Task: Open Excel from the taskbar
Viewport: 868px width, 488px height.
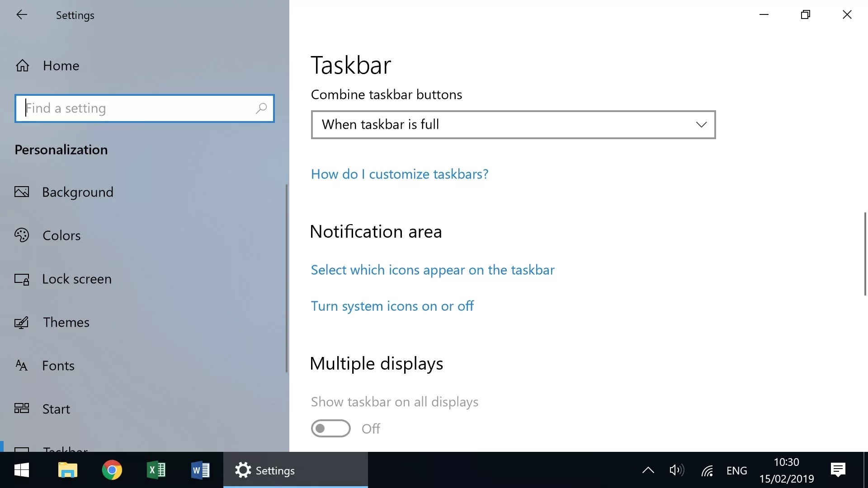Action: coord(156,470)
